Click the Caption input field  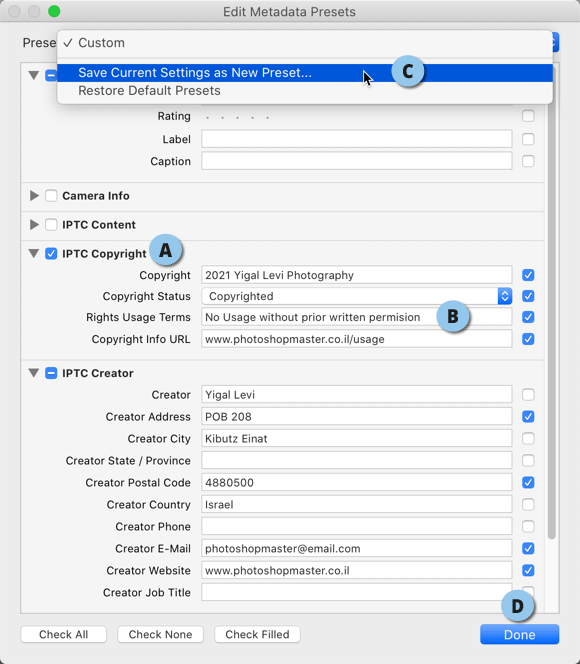357,161
